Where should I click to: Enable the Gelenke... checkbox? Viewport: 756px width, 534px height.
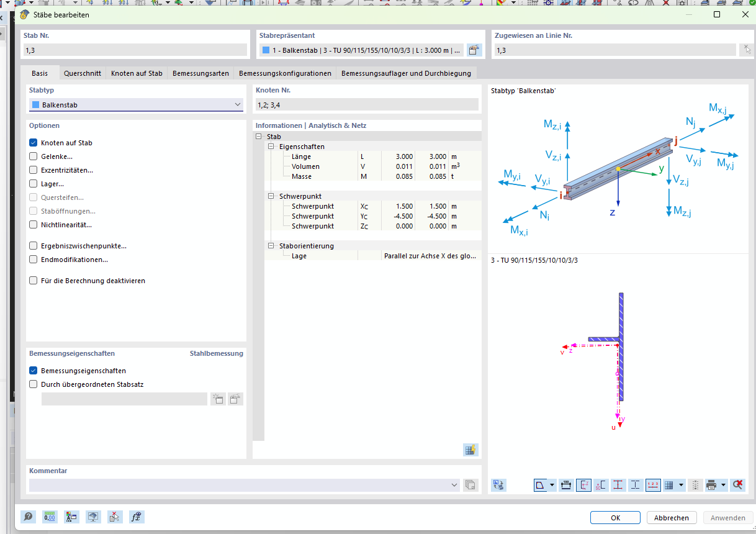tap(34, 156)
